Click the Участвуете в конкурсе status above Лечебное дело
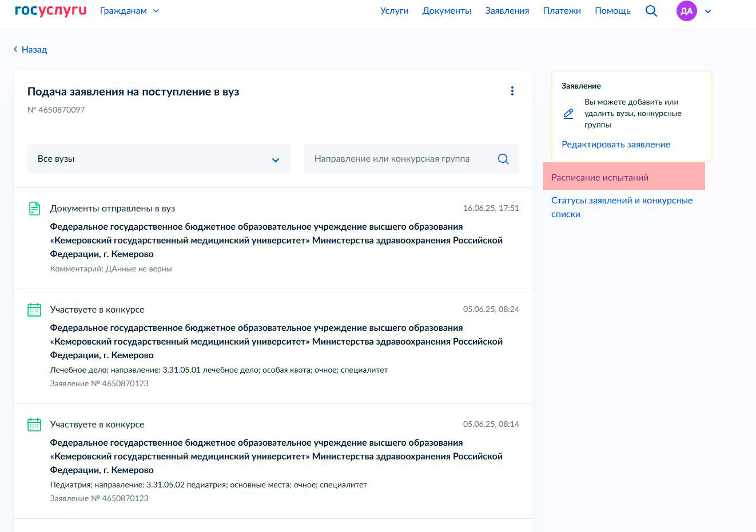Image resolution: width=756 pixels, height=532 pixels. tap(97, 310)
